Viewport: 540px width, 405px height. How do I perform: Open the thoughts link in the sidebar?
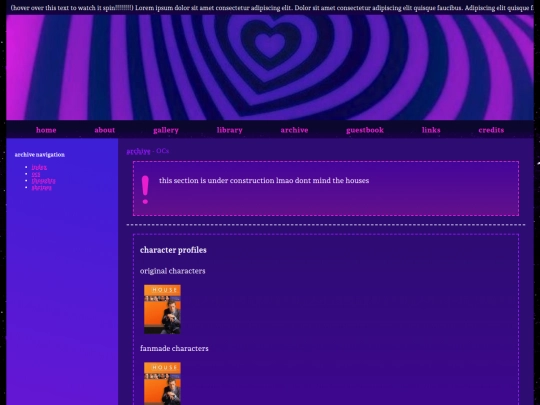[43, 181]
